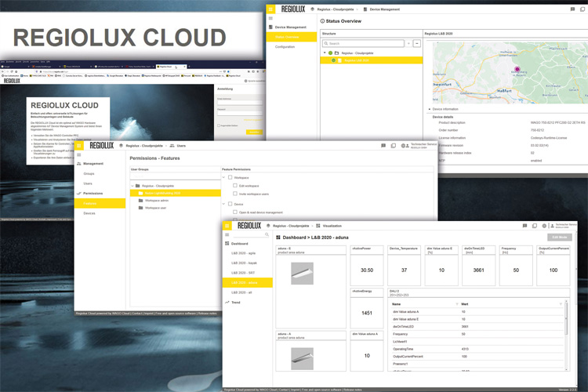Click the copy-windows icon in Visualization header
588x392 pixels.
[x=535, y=226]
